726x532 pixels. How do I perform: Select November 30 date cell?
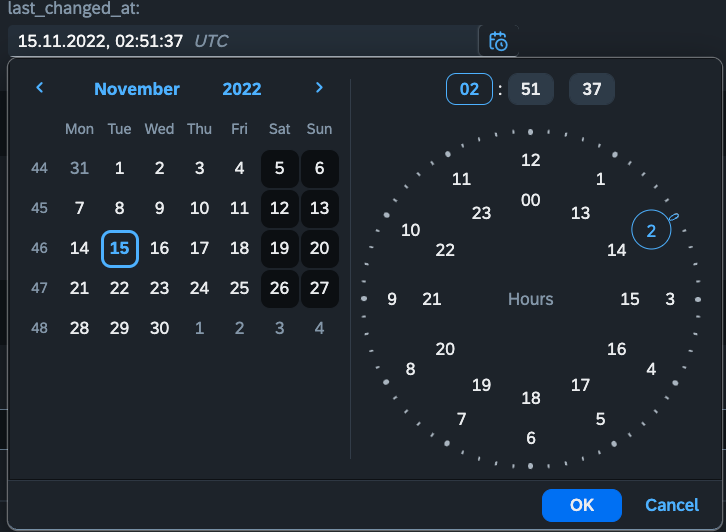[x=159, y=328]
